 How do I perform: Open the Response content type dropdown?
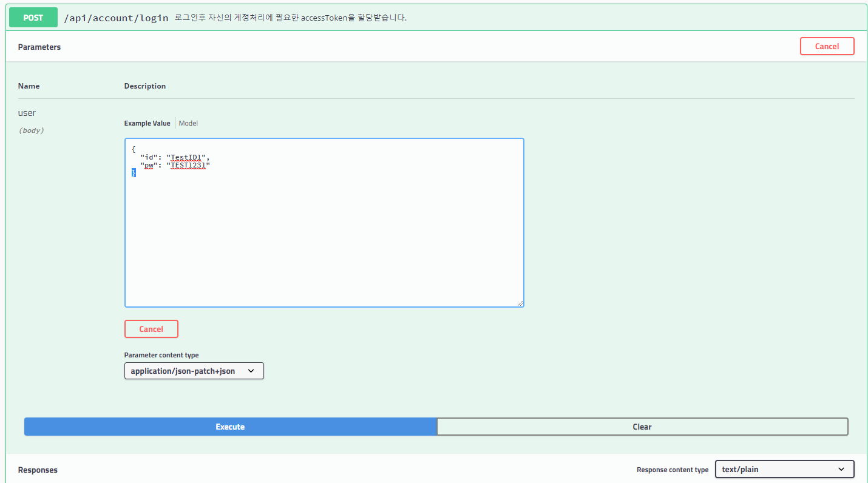(x=784, y=469)
